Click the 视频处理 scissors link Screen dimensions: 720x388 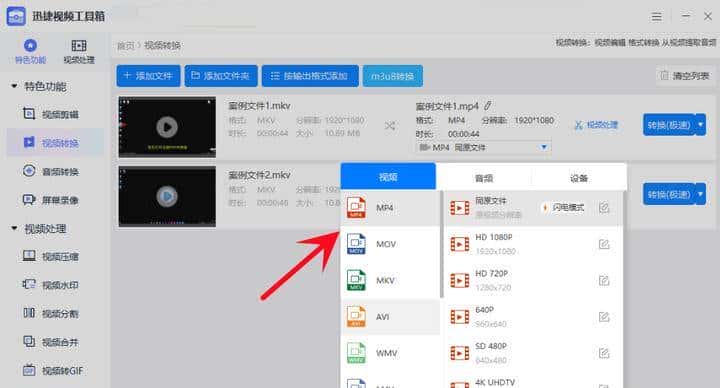coord(596,125)
